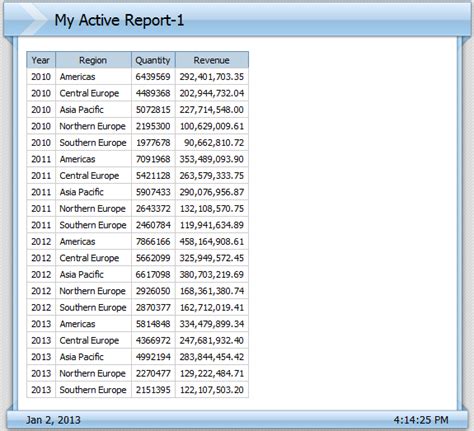Select the My Active Report-1 title
The width and height of the screenshot is (474, 431).
(x=119, y=20)
